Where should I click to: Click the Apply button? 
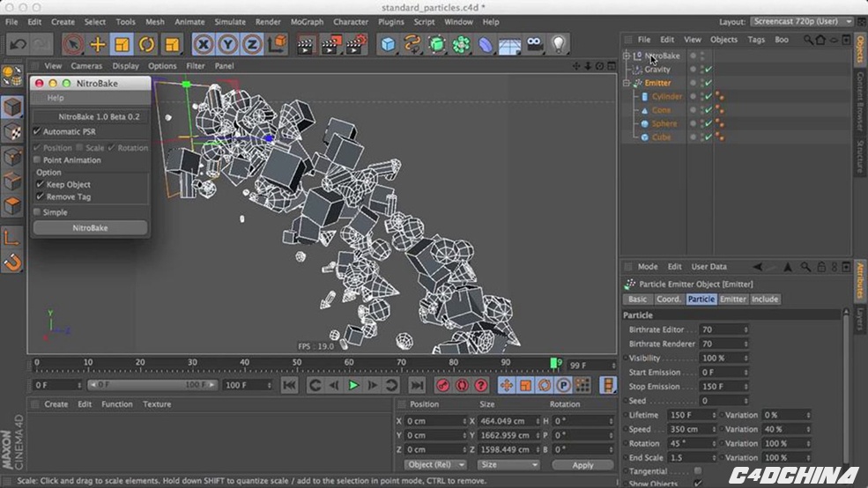point(582,465)
